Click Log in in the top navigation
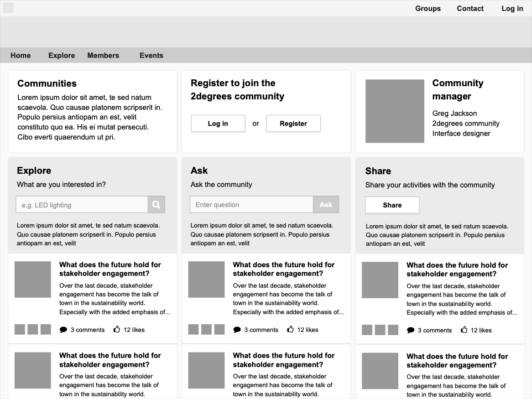This screenshot has width=532, height=399. (x=512, y=9)
